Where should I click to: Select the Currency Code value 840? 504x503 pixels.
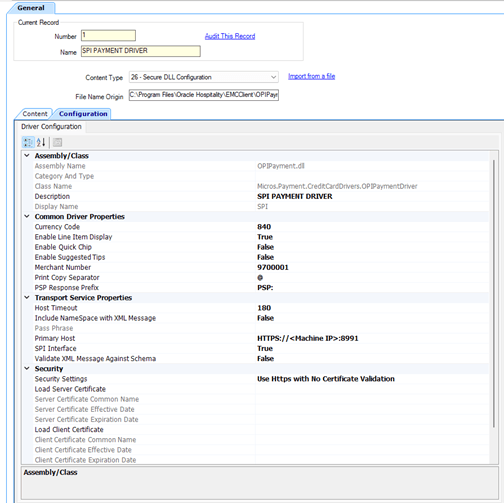pyautogui.click(x=264, y=227)
